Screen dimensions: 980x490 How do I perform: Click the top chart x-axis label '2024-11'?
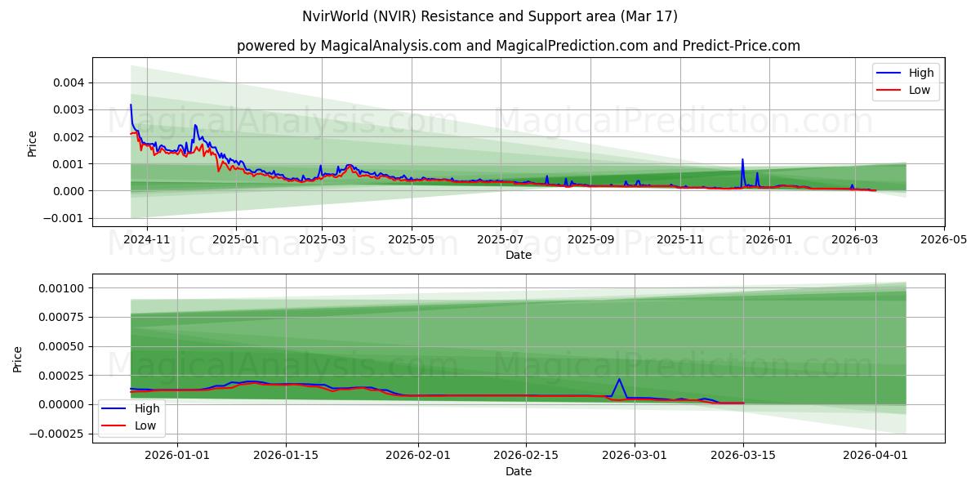point(147,240)
